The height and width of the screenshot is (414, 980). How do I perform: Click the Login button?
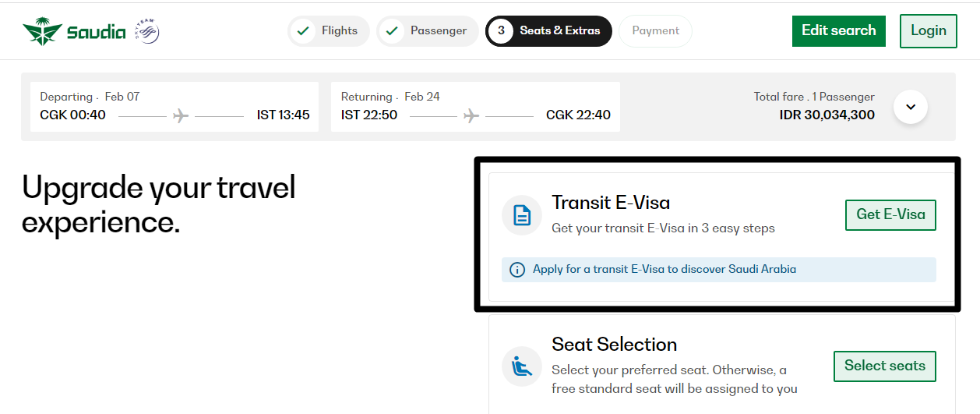[928, 31]
